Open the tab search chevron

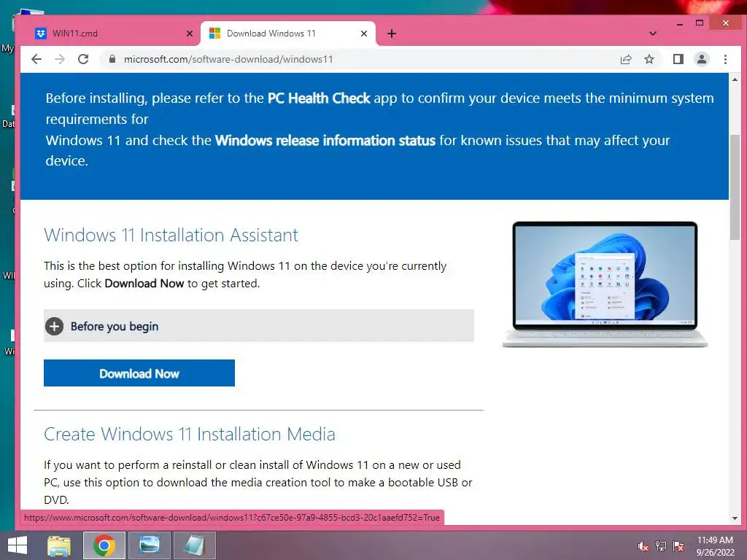pos(653,34)
